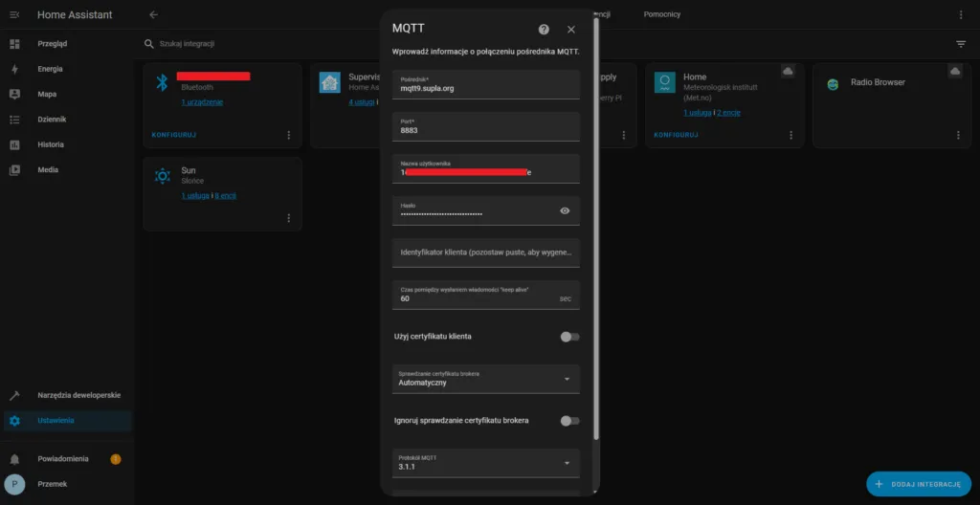The height and width of the screenshot is (505, 980).
Task: Open 1 usługa link on Sun card
Action: [195, 196]
